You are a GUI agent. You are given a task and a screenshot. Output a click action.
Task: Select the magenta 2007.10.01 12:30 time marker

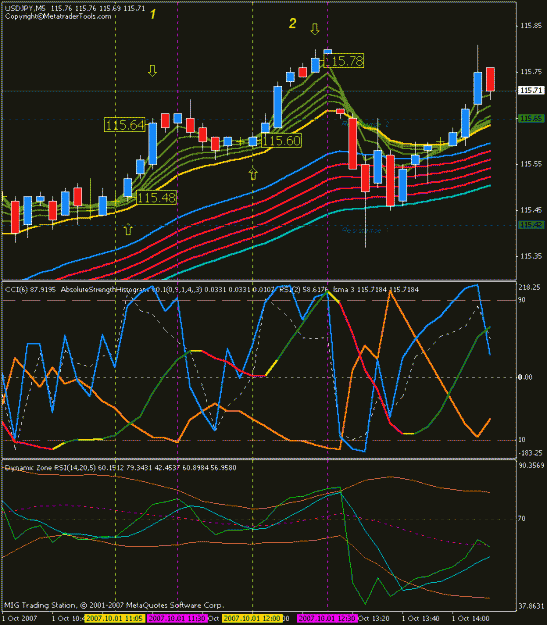(x=327, y=619)
